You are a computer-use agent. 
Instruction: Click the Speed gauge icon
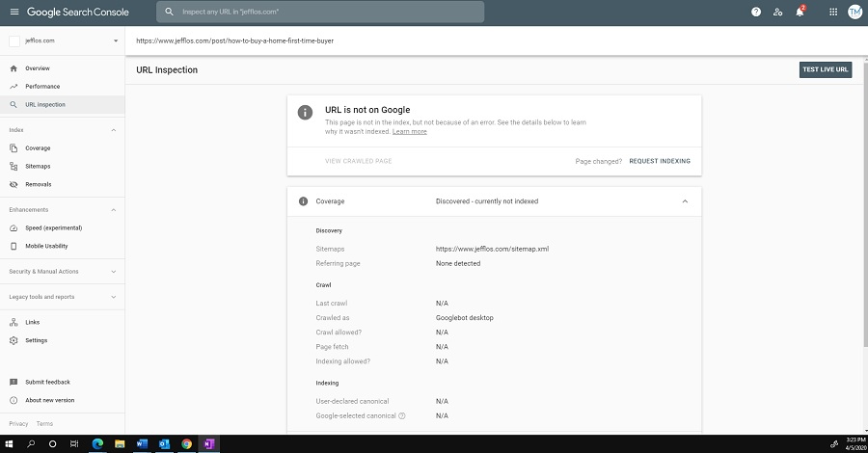coord(14,227)
